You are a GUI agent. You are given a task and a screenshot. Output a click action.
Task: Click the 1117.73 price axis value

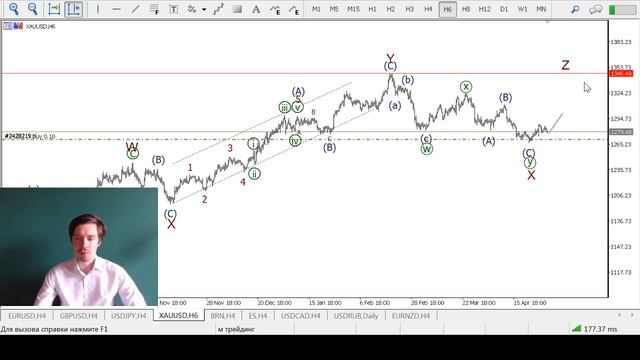tap(621, 272)
